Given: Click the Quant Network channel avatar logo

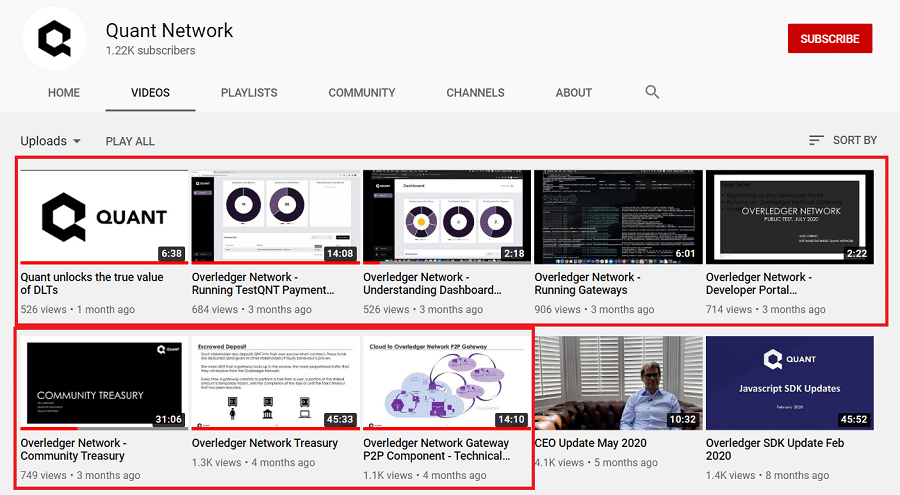Looking at the screenshot, I should coord(54,40).
